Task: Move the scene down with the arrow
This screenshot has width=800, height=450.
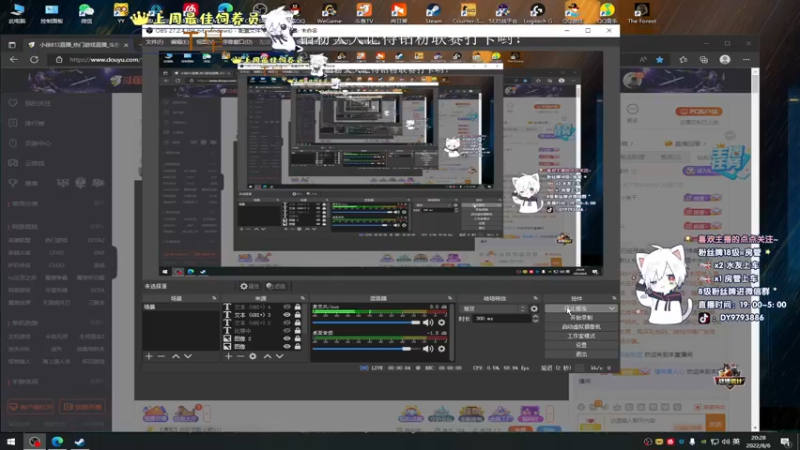Action: click(188, 356)
